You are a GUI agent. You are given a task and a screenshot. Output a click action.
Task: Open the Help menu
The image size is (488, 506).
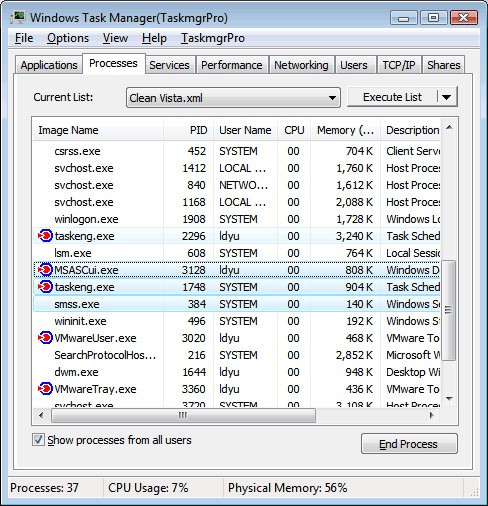(x=154, y=38)
